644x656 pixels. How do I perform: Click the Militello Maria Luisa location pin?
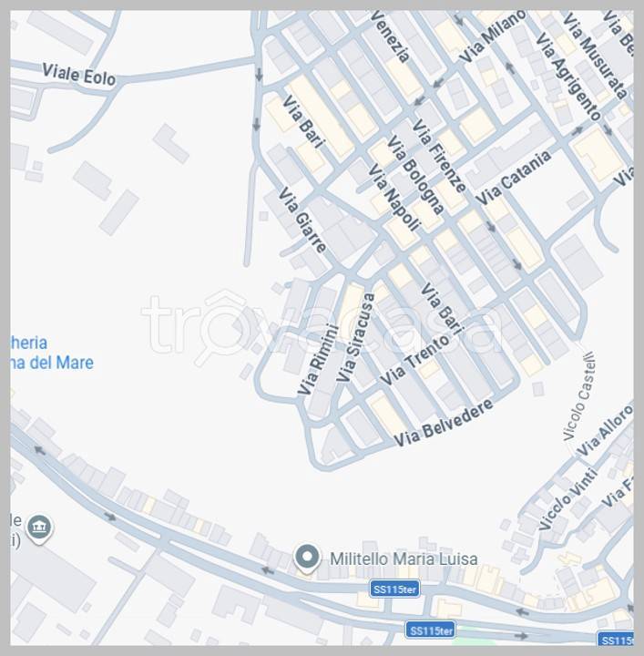(307, 559)
